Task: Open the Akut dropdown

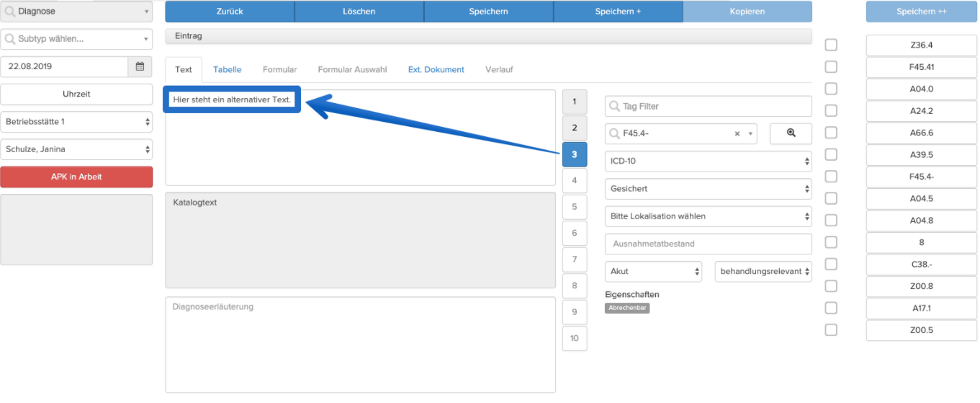Action: tap(654, 271)
